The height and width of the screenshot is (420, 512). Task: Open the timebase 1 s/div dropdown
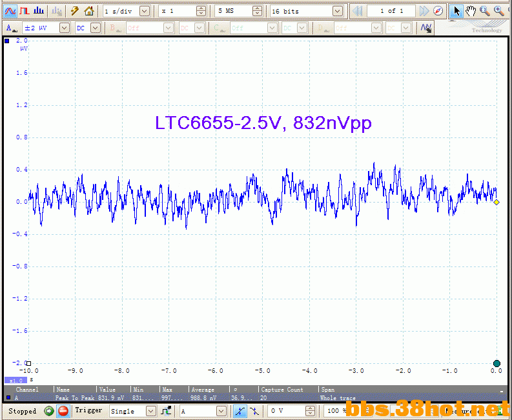tap(145, 11)
